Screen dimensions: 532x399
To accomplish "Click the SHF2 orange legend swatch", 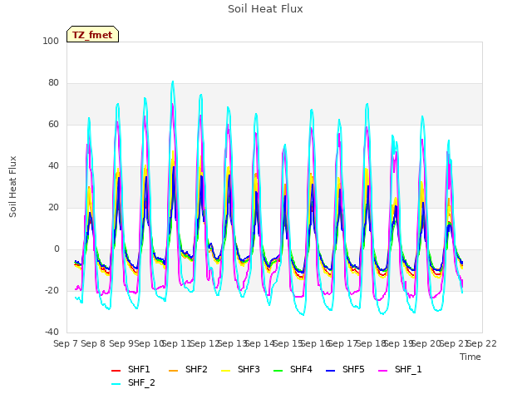I will coord(173,371).
